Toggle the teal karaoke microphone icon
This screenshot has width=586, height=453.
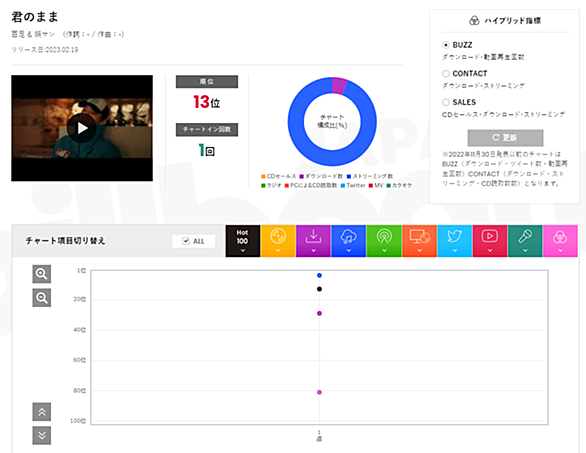tap(525, 241)
